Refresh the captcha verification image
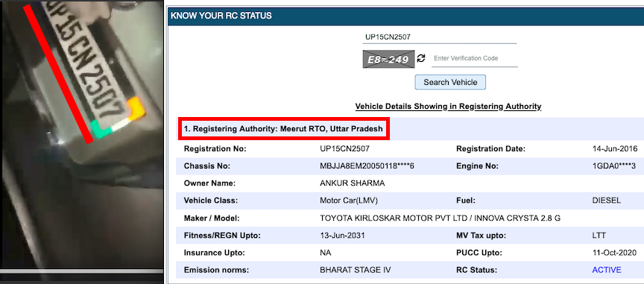This screenshot has height=284, width=644. (x=421, y=58)
